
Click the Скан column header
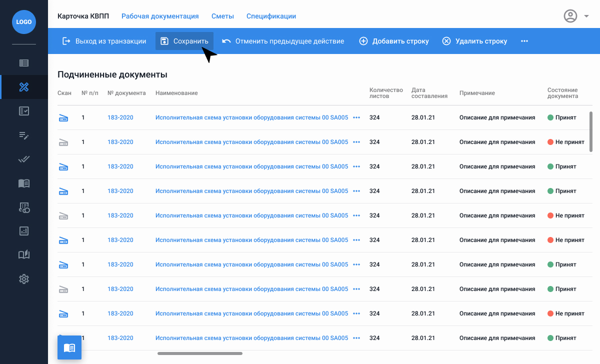pos(64,93)
